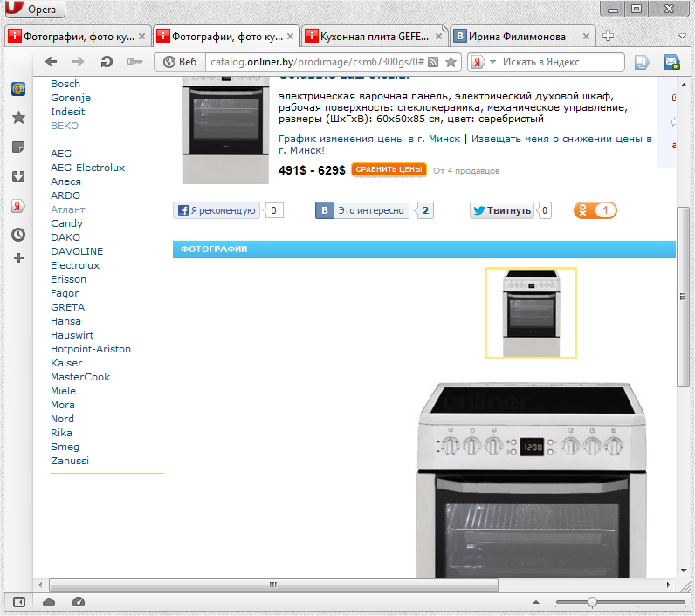The height and width of the screenshot is (616, 695).
Task: Click the VK Это интересно button
Action: tap(362, 210)
